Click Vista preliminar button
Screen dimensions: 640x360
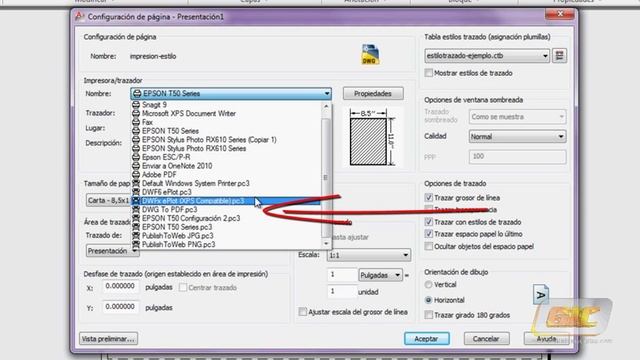(x=108, y=339)
